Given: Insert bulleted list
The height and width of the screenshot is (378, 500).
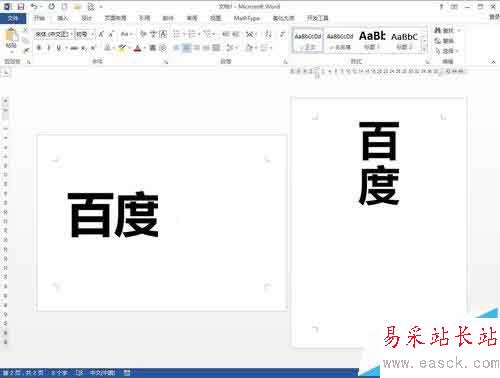Looking at the screenshot, I should 177,34.
